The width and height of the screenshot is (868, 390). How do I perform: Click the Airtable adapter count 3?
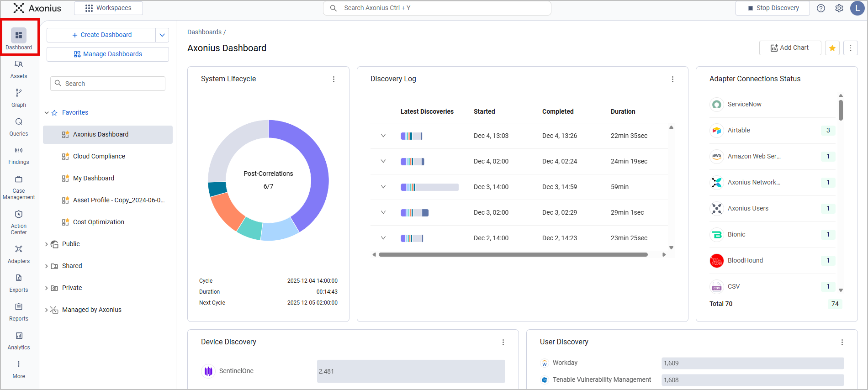828,131
